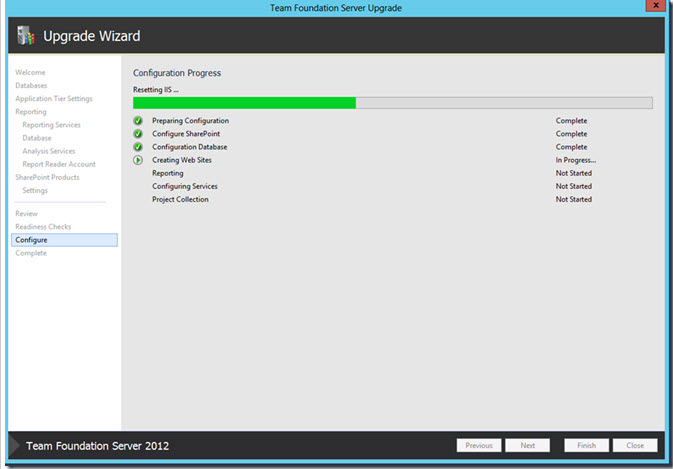This screenshot has height=469, width=673.
Task: Click the Next button
Action: point(527,445)
